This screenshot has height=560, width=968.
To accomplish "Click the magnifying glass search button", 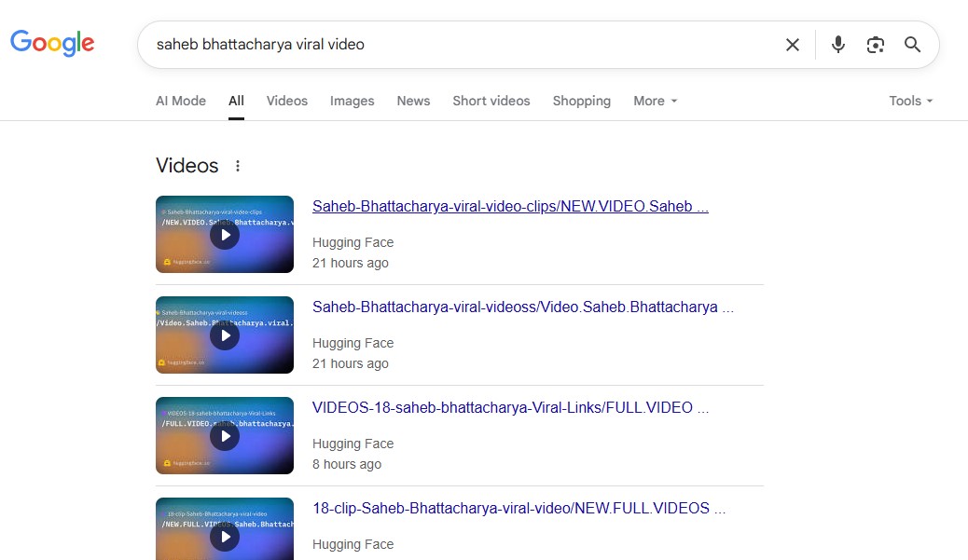I will [912, 45].
